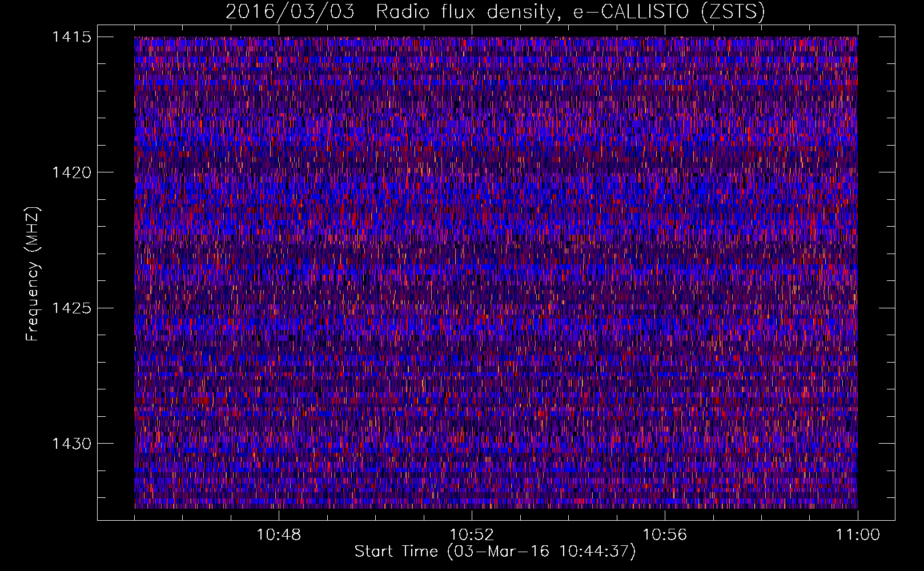Click the Radio flux density title words
Screen dimensions: 924x571
[465, 11]
